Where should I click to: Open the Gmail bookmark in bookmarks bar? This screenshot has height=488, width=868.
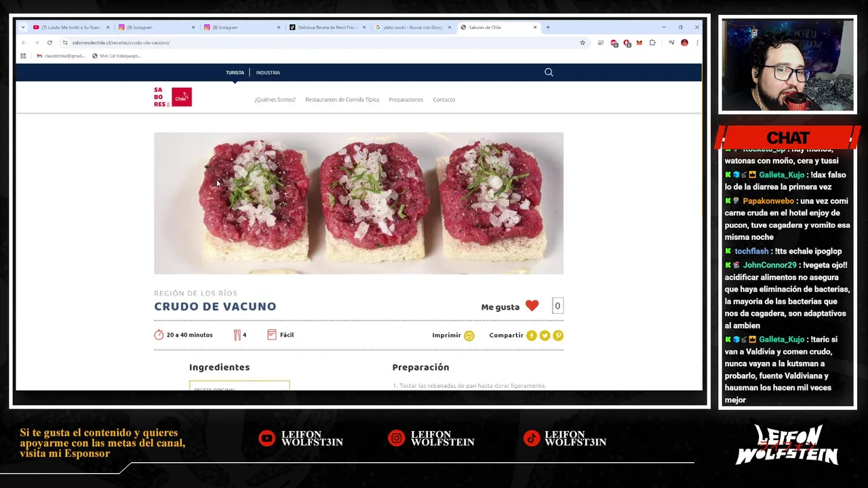pyautogui.click(x=61, y=56)
